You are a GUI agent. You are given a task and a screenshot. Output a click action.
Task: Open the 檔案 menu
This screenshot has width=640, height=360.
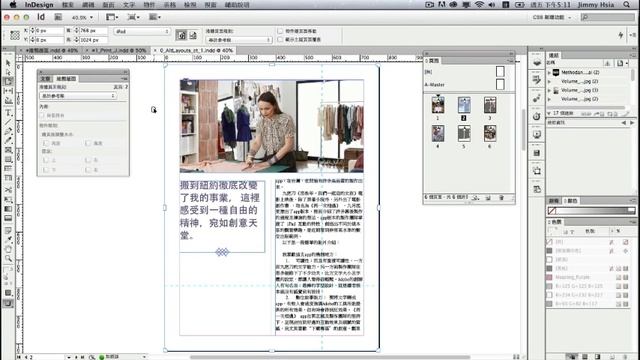[68, 5]
